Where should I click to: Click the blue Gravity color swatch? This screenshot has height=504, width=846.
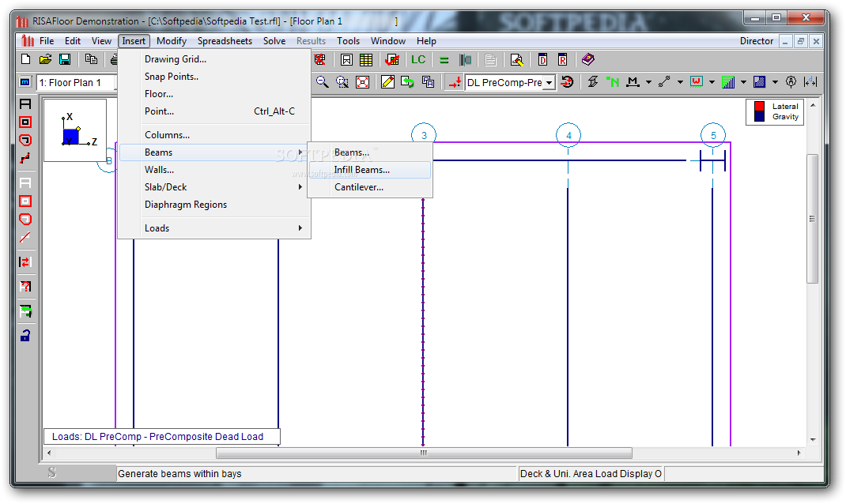point(760,116)
